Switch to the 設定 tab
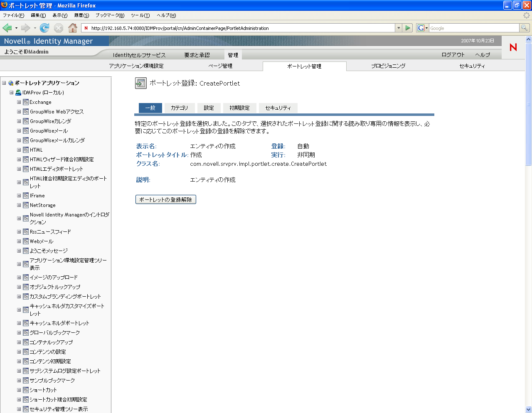Screen dimensions: 532x413 209,108
